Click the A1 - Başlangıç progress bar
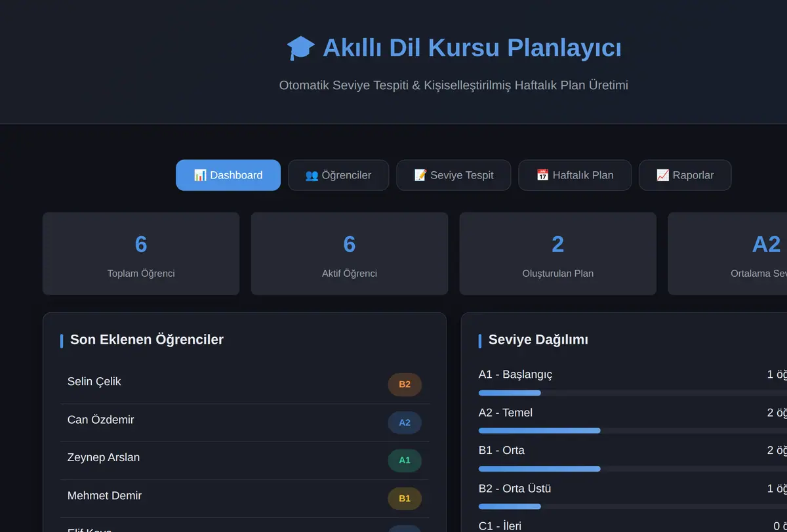Screen dimensions: 787x532 coord(633,393)
